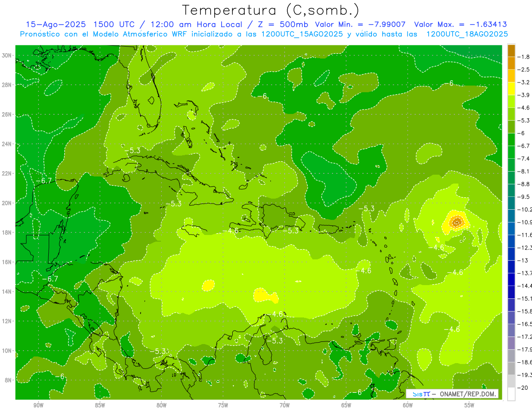Click 'Valor Min. = -7.99007' text
Viewport: 532px width, 411px height.
coord(360,24)
